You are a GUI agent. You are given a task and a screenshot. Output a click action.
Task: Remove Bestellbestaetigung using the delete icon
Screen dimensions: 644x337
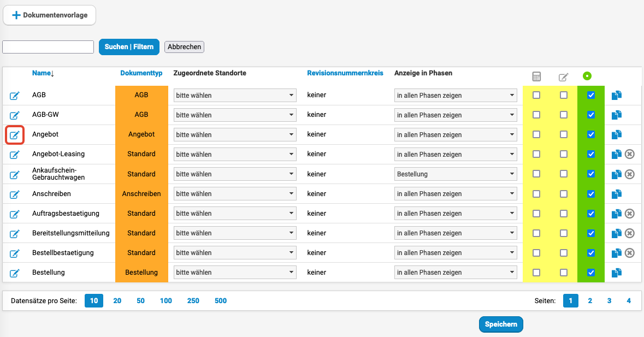pos(629,253)
